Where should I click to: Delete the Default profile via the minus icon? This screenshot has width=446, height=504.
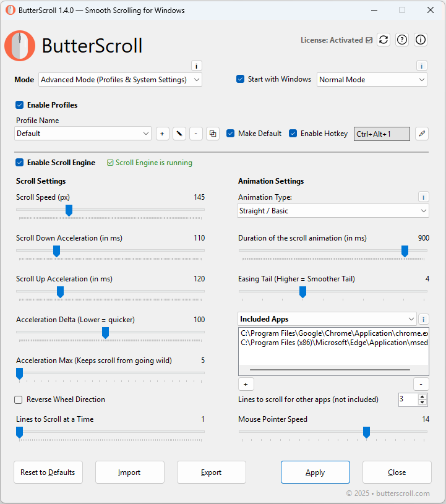coord(195,133)
